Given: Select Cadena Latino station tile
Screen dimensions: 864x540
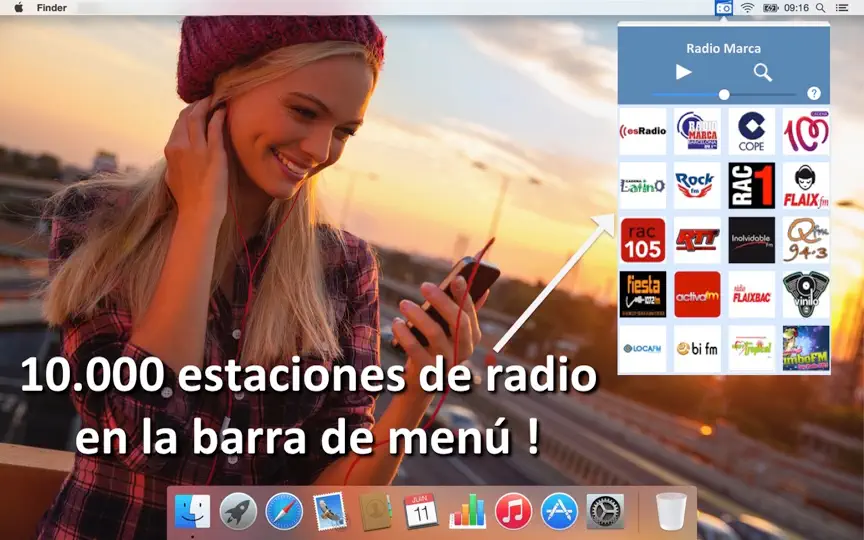Looking at the screenshot, I should click(642, 186).
